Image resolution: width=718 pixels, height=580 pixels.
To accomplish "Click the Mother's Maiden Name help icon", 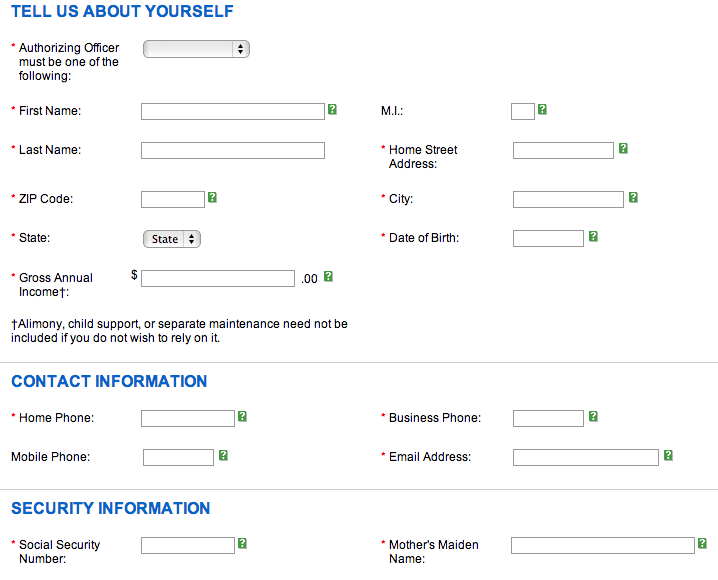I will (x=702, y=543).
